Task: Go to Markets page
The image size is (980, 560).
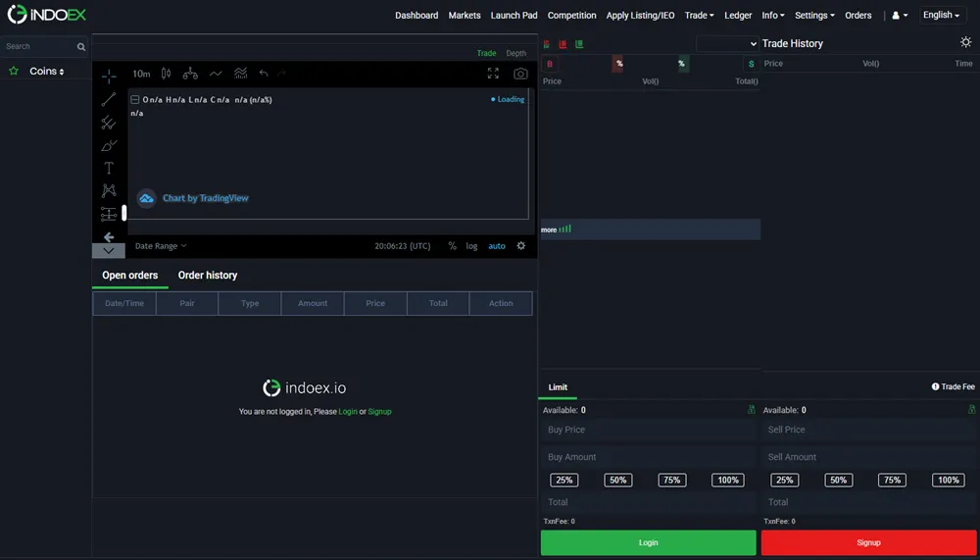Action: click(x=465, y=15)
